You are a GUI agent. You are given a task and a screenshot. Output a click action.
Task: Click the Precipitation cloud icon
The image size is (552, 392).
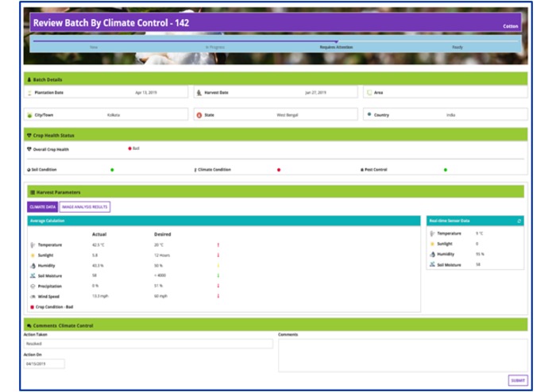33,286
